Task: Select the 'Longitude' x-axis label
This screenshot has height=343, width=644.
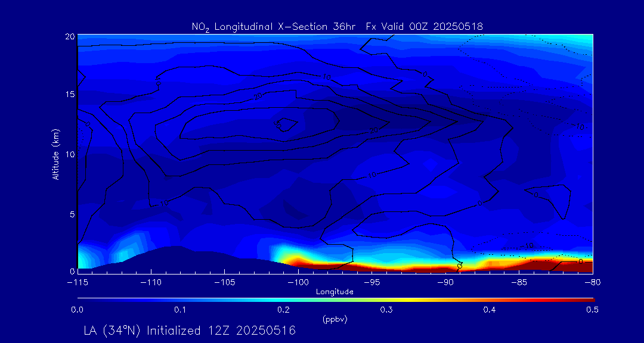Action: 335,292
